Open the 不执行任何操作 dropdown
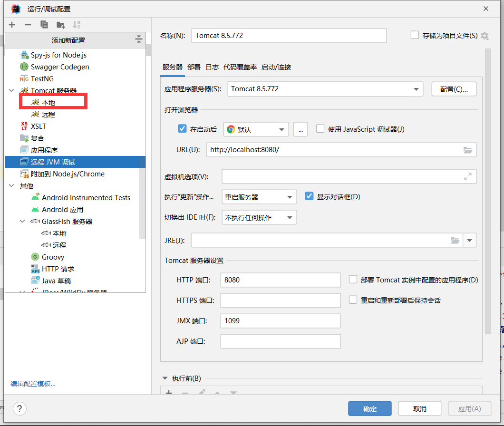 click(259, 218)
